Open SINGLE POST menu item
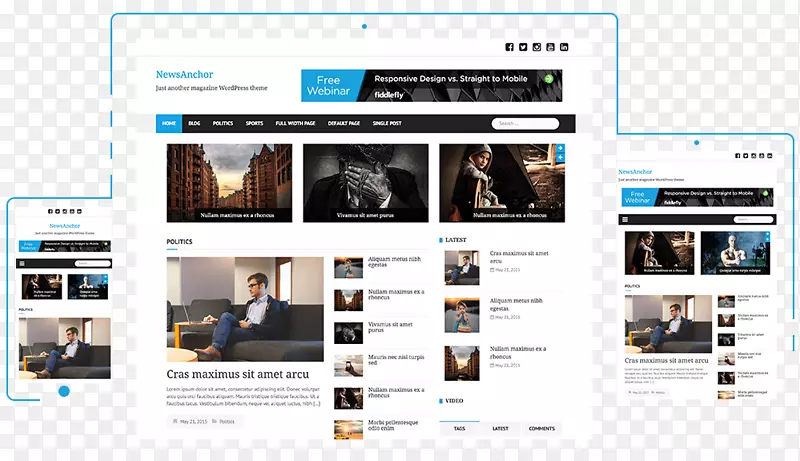 coord(387,123)
